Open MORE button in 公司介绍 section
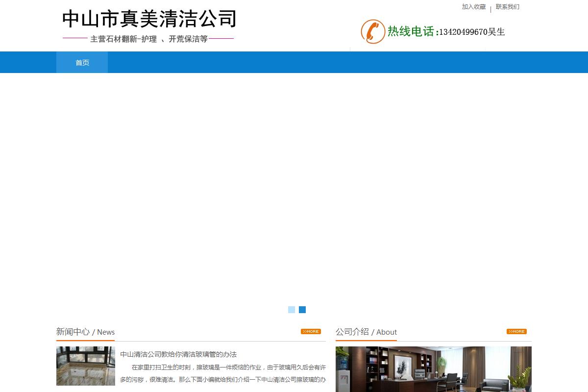 pyautogui.click(x=516, y=332)
